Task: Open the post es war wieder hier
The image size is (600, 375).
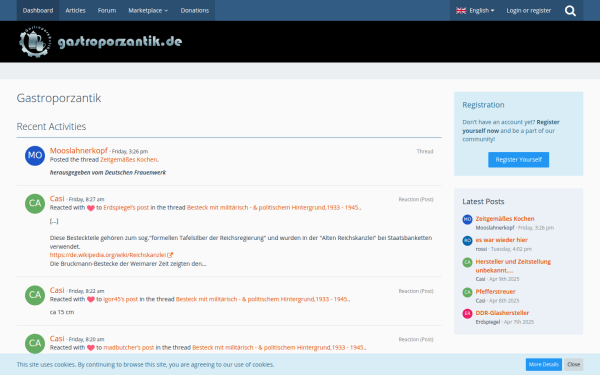Action: point(501,240)
